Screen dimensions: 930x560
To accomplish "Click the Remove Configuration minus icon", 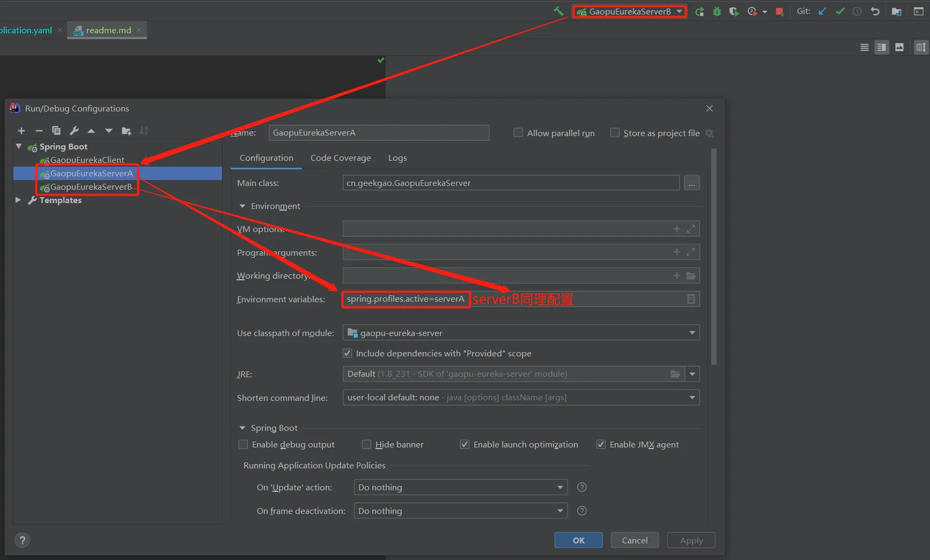I will (39, 131).
